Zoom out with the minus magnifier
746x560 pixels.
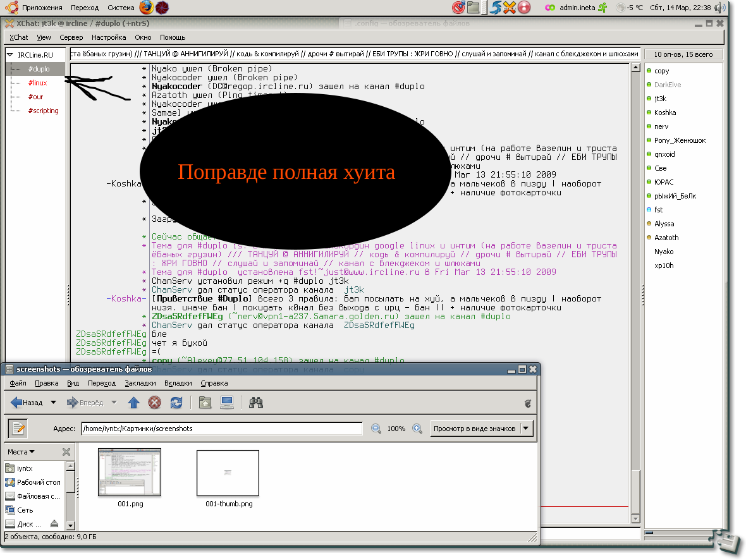[x=376, y=429]
